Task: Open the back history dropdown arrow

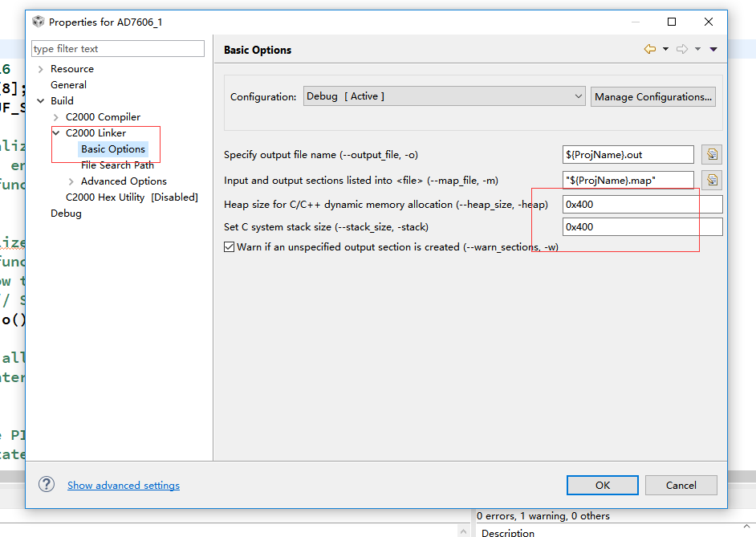Action: (x=665, y=49)
